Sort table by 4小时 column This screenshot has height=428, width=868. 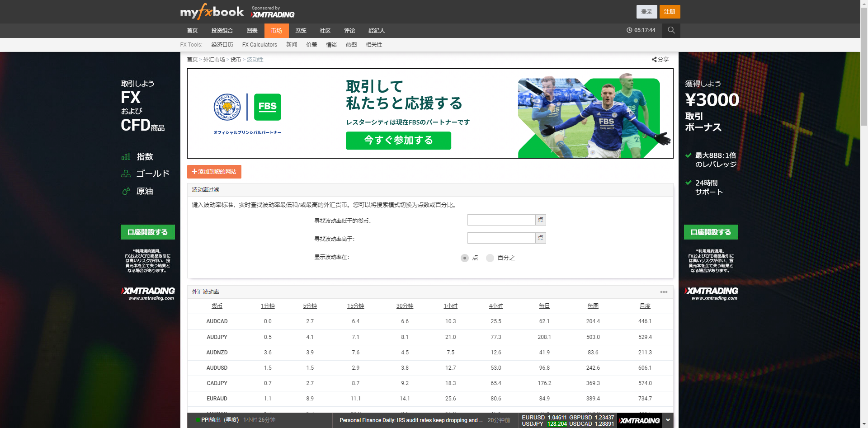[x=496, y=306]
